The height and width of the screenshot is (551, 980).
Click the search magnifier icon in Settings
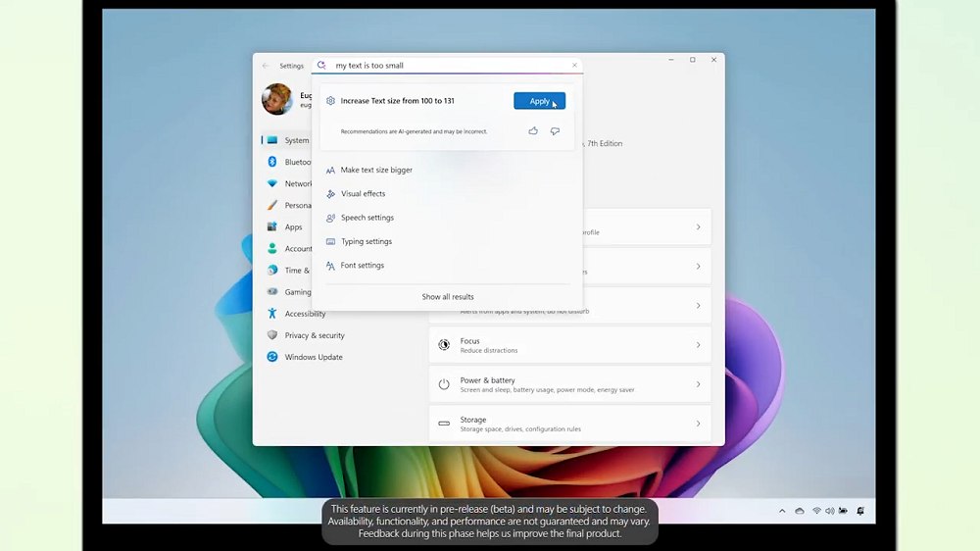(321, 65)
